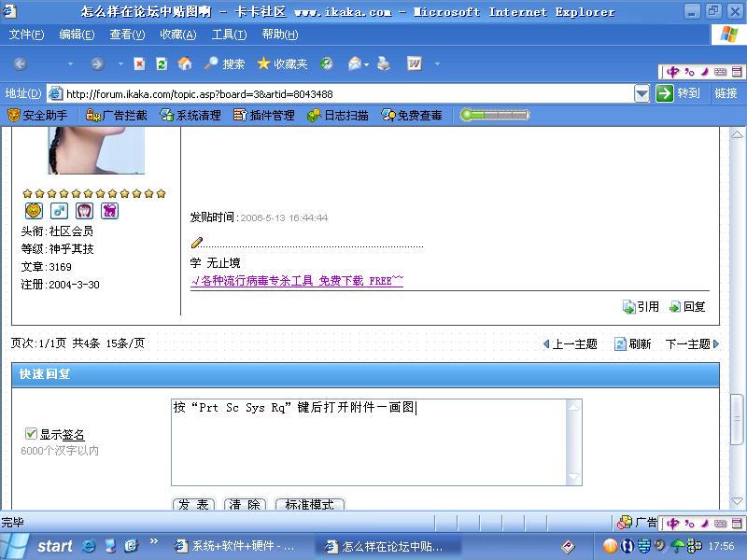Switch to 系统+软件+硬件 taskbar window

(x=235, y=546)
